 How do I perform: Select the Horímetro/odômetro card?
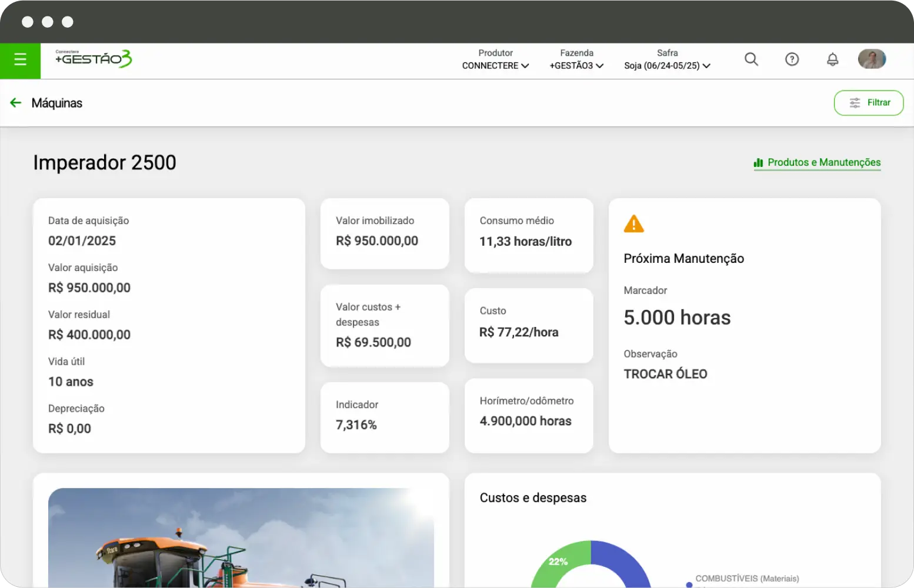click(x=528, y=415)
